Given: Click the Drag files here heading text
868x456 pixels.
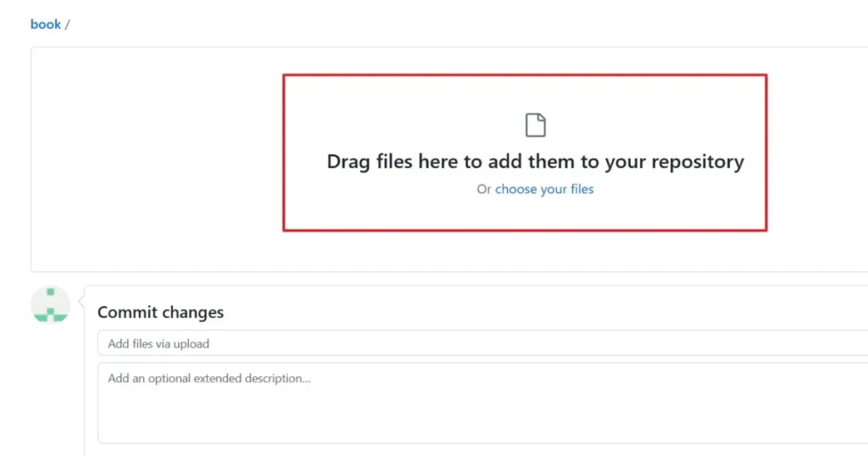Looking at the screenshot, I should click(536, 162).
